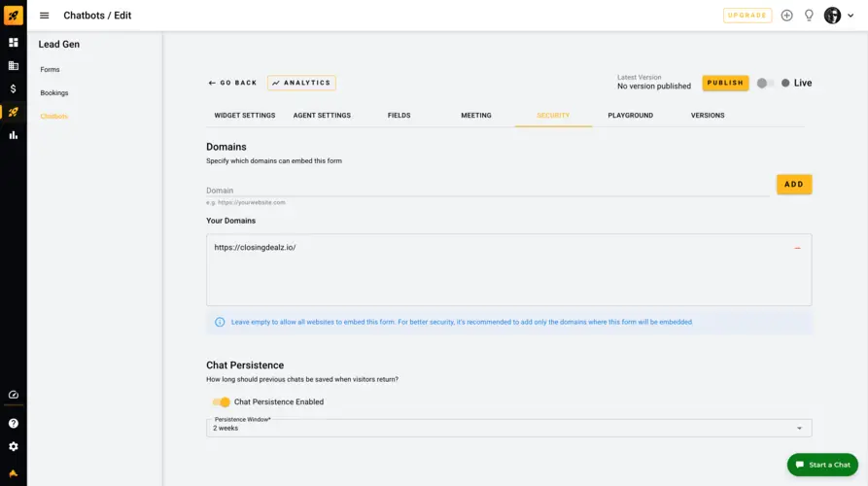Image resolution: width=868 pixels, height=486 pixels.
Task: Click the info icon beside embed notice
Action: [220, 322]
